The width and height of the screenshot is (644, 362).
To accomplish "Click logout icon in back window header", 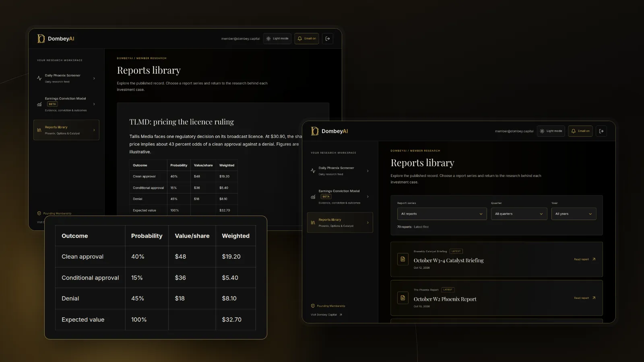I will point(328,39).
